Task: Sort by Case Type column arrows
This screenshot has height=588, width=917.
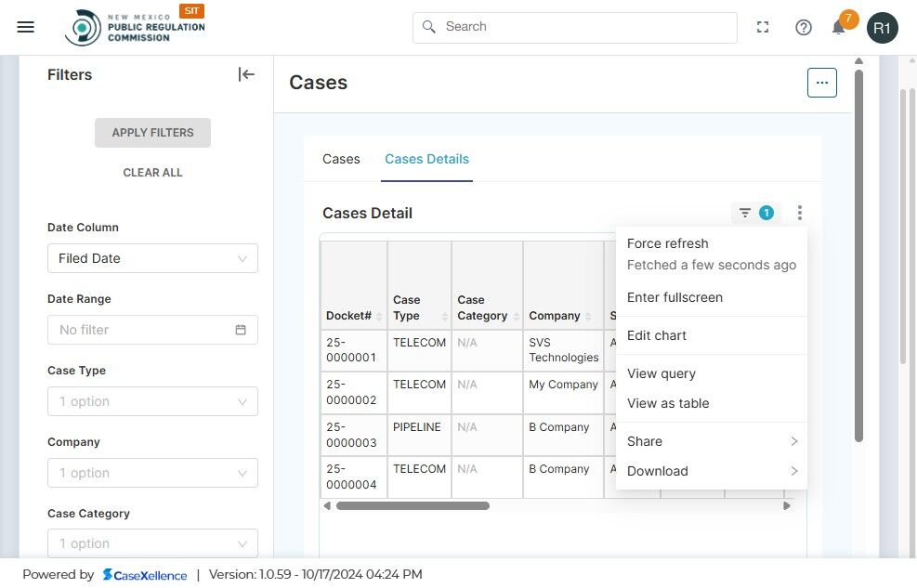Action: point(444,316)
